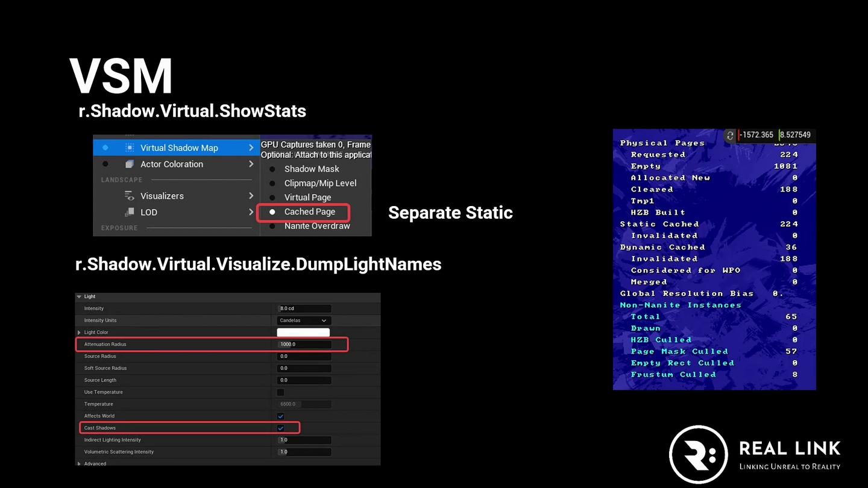Select the Virtual Page radio option
868x488 pixels.
point(272,198)
